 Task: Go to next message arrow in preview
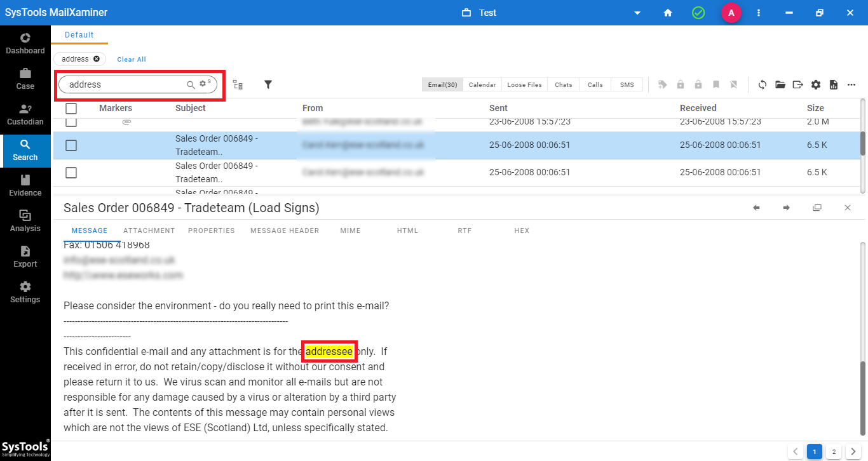(787, 208)
